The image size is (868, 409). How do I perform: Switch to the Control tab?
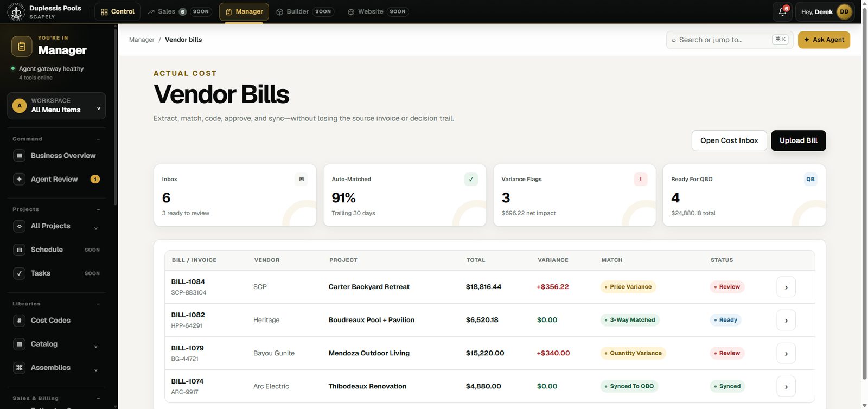[118, 11]
